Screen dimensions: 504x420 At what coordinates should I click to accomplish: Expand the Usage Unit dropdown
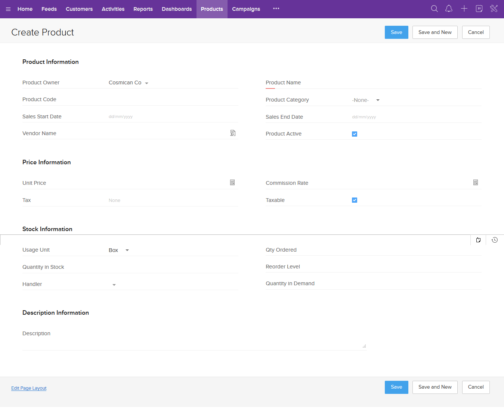[119, 250]
